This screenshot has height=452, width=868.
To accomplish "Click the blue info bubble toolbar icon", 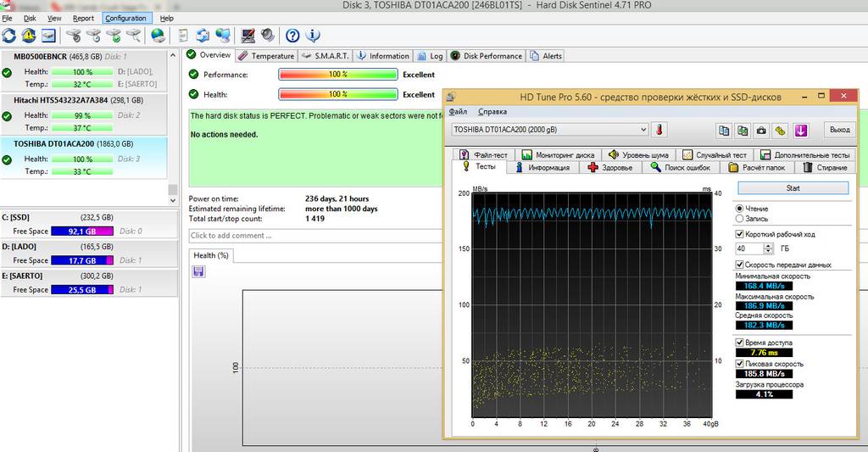I will (x=313, y=36).
